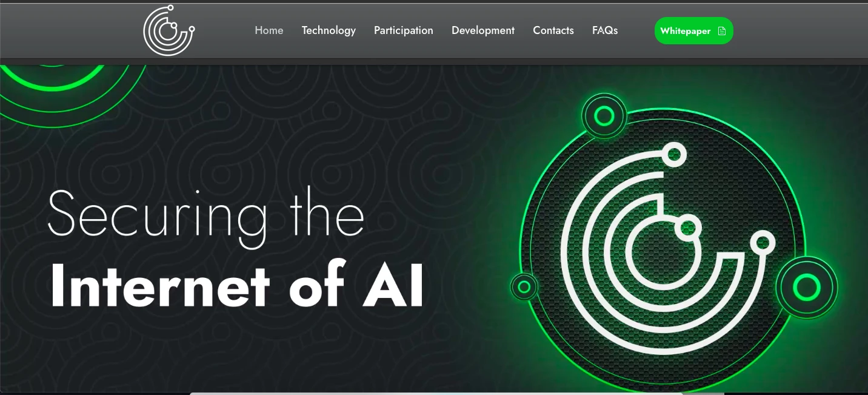Click white ring at spiral's top end
Viewport: 868px width, 395px height.
[673, 155]
